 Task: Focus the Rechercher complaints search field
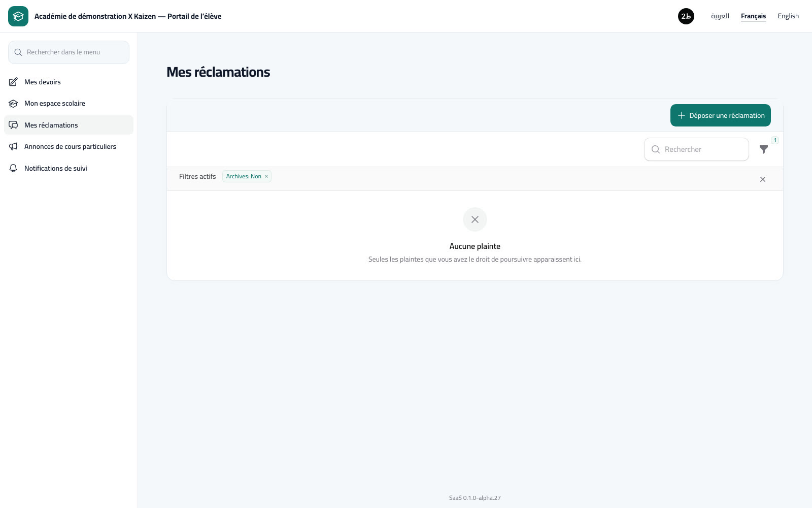coord(696,149)
